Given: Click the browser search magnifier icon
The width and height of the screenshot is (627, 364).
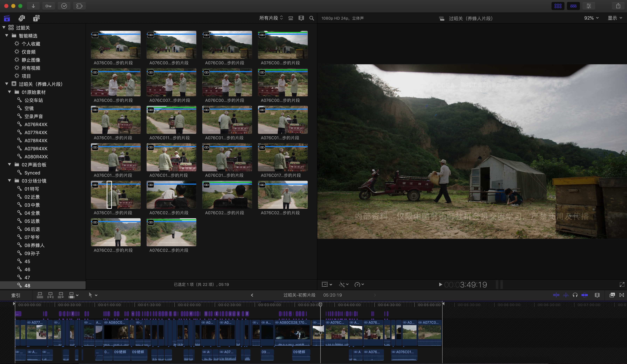Looking at the screenshot, I should (312, 18).
